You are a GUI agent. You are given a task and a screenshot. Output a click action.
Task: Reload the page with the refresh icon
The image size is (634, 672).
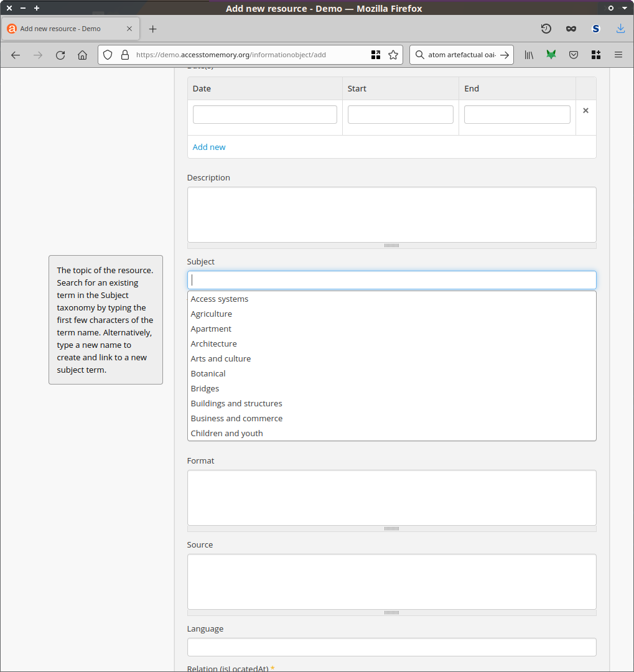(x=60, y=55)
